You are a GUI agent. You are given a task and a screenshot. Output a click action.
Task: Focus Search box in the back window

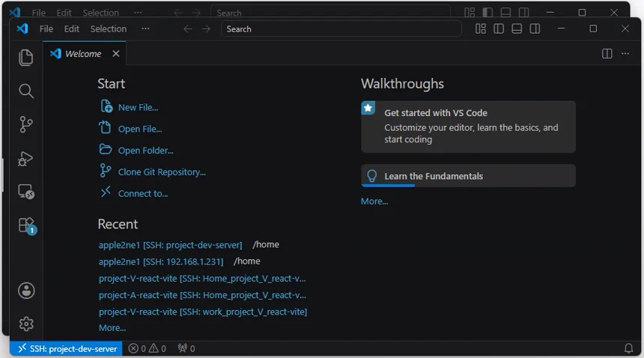click(330, 12)
